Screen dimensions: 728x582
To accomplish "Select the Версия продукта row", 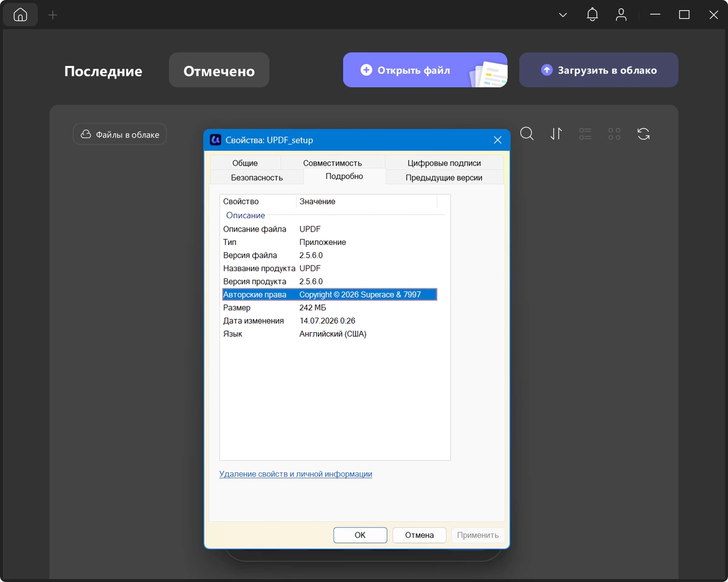I will pos(329,281).
